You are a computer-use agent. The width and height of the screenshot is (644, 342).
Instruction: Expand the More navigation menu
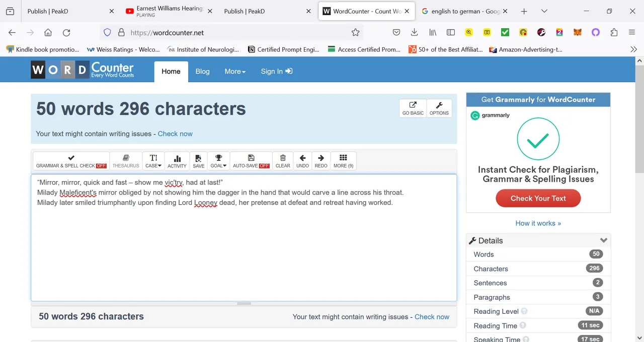click(x=235, y=71)
